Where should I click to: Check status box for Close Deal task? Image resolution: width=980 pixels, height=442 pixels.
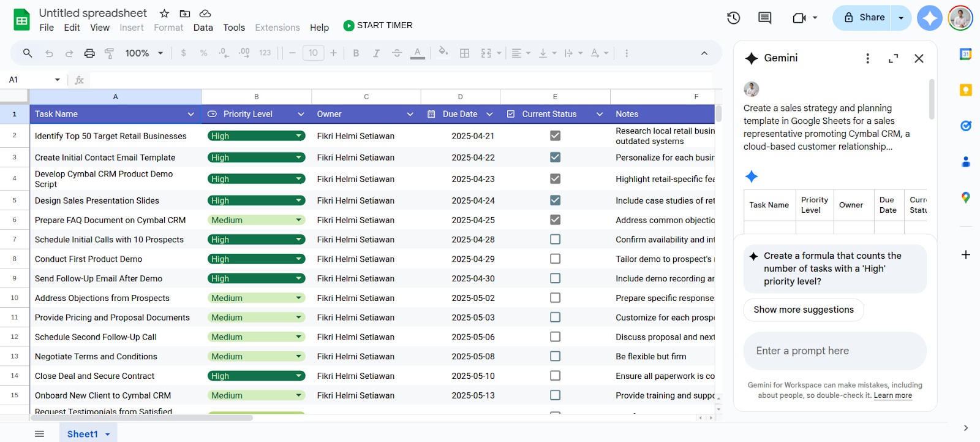click(x=555, y=376)
